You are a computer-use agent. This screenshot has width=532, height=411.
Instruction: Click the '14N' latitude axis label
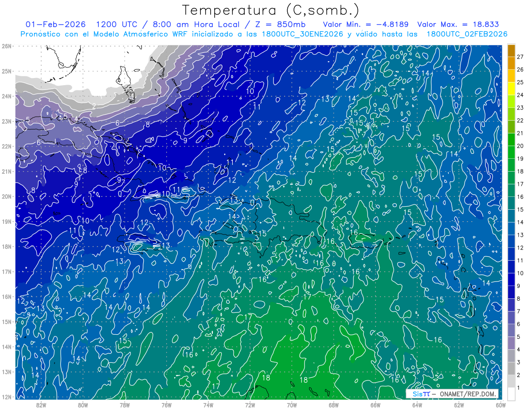point(7,347)
